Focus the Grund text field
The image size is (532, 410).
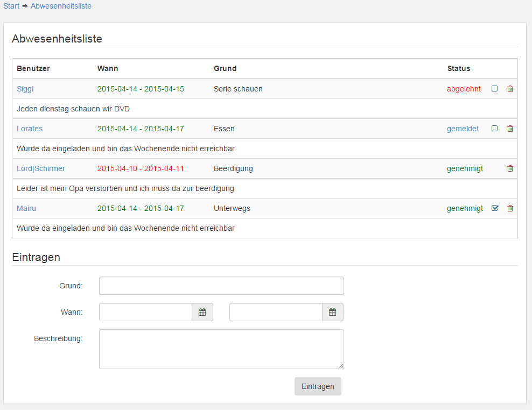coord(221,286)
